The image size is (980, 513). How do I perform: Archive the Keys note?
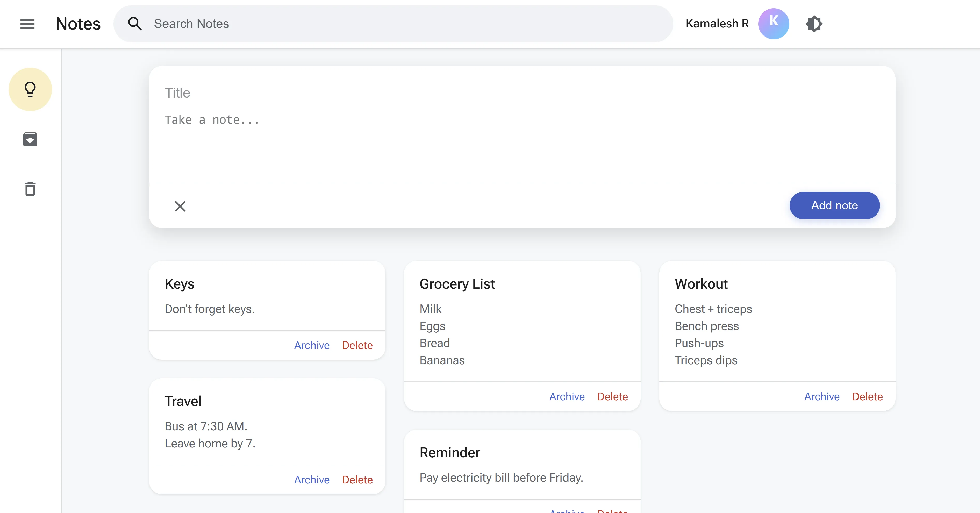click(312, 345)
